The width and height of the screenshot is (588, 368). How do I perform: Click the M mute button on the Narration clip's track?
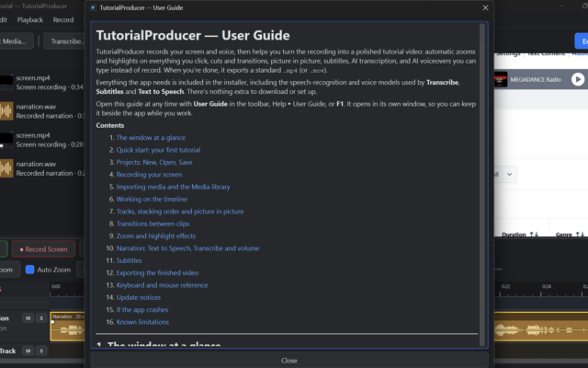point(28,318)
